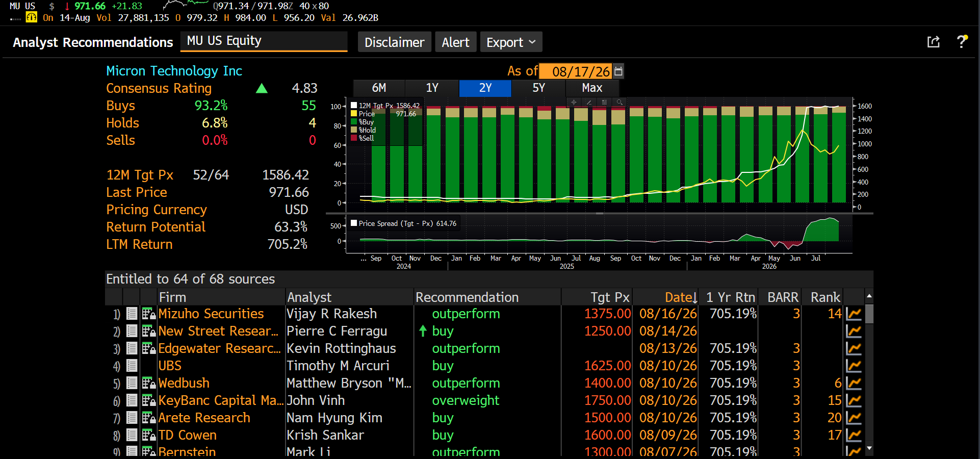Select the 2Y chart range tab
This screenshot has width=980, height=459.
[485, 88]
